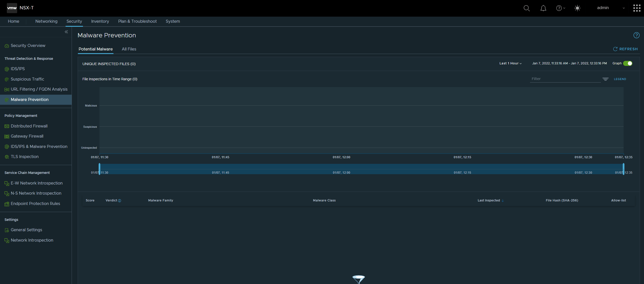Collapse the left sidebar with double chevron

(x=66, y=32)
